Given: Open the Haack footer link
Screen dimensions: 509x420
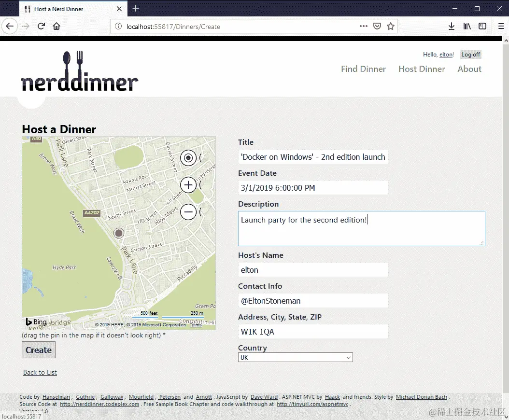Looking at the screenshot, I should pyautogui.click(x=332, y=397).
